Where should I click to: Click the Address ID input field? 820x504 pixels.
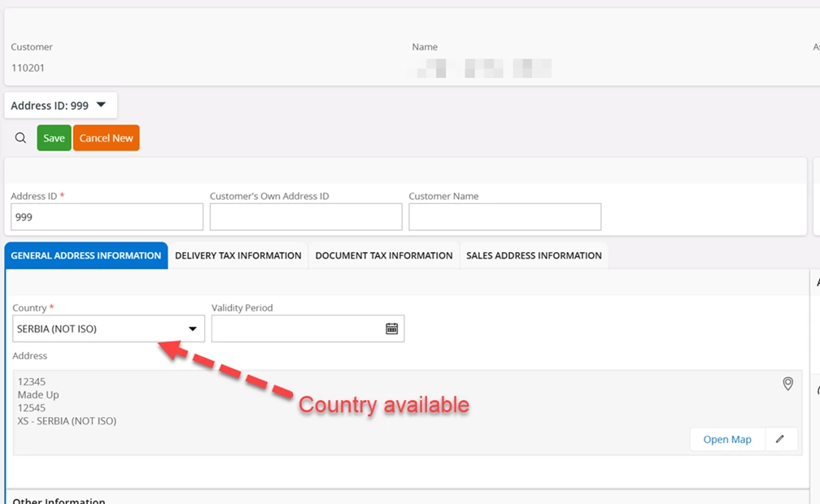[x=107, y=217]
